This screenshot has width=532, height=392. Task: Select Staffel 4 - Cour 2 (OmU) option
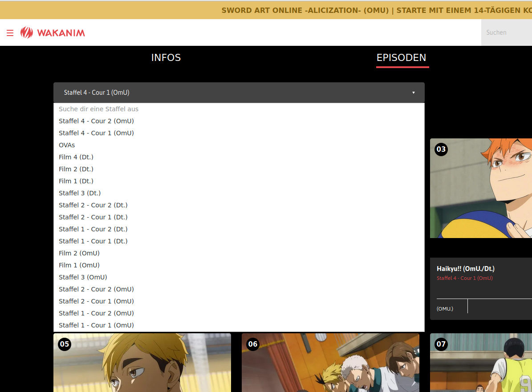click(x=96, y=121)
